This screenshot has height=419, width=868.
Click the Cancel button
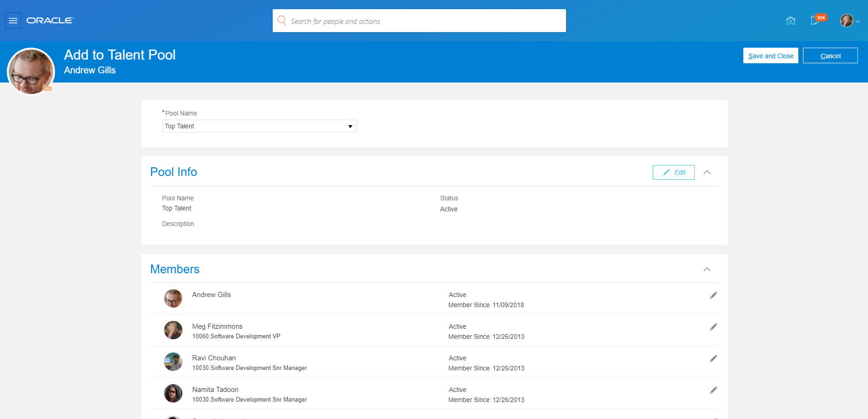tap(830, 55)
